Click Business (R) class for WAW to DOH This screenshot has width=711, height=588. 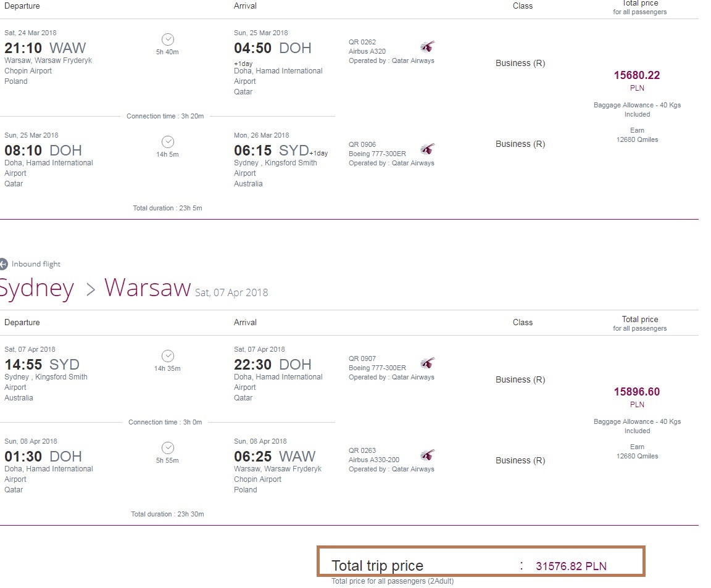(520, 63)
